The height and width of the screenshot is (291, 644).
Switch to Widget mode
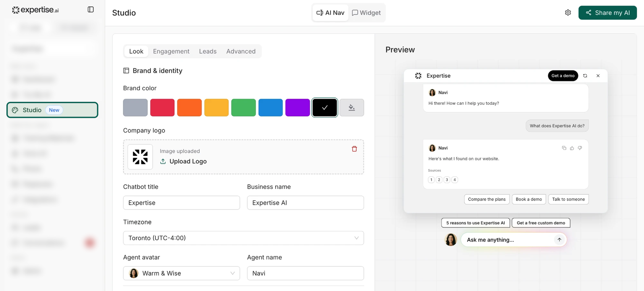[366, 13]
